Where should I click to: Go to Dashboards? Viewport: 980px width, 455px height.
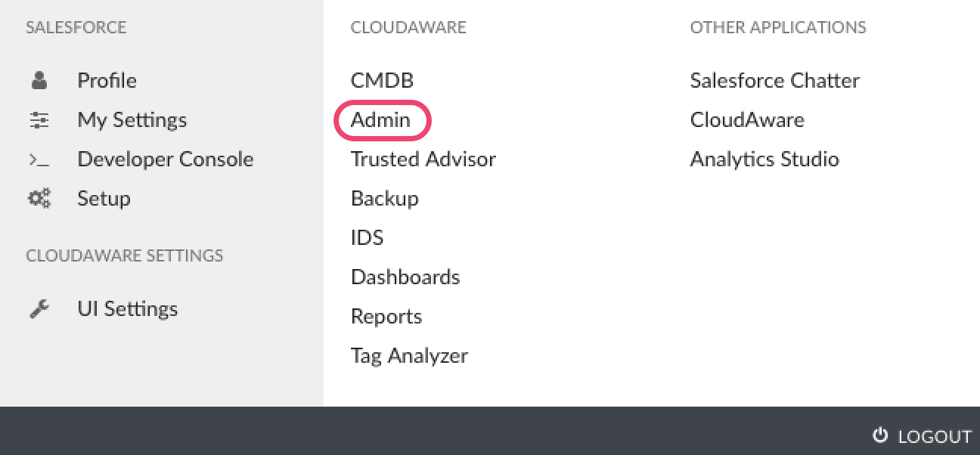point(405,277)
